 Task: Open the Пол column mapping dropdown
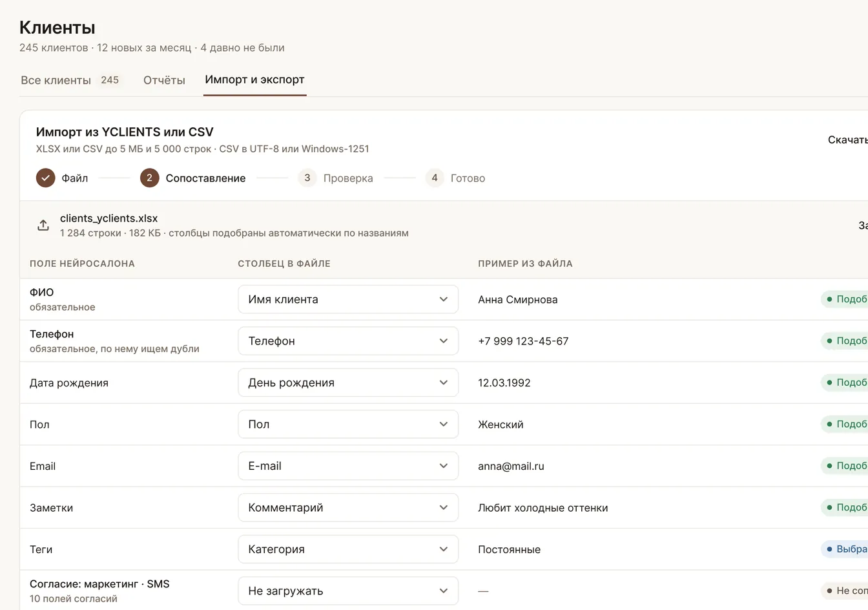point(348,425)
